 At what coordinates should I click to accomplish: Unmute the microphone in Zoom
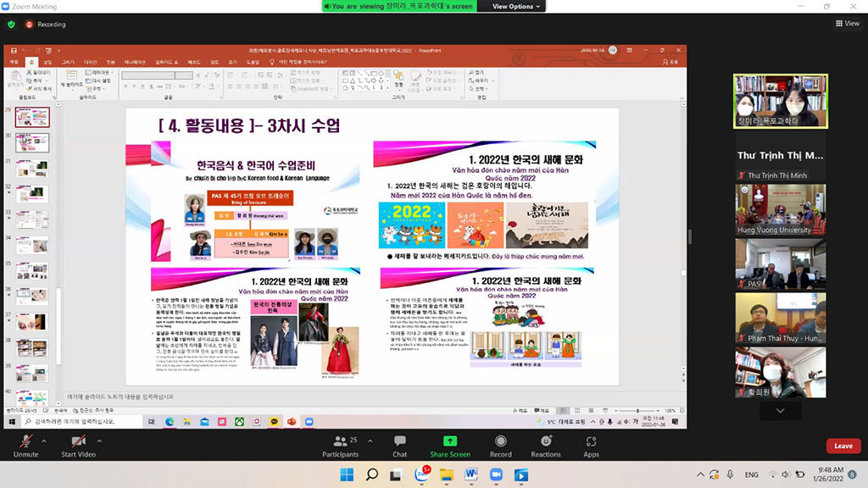pos(25,446)
